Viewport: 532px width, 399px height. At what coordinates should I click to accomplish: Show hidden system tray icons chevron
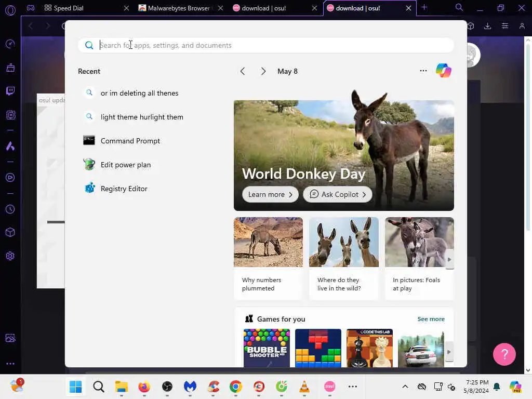405,387
